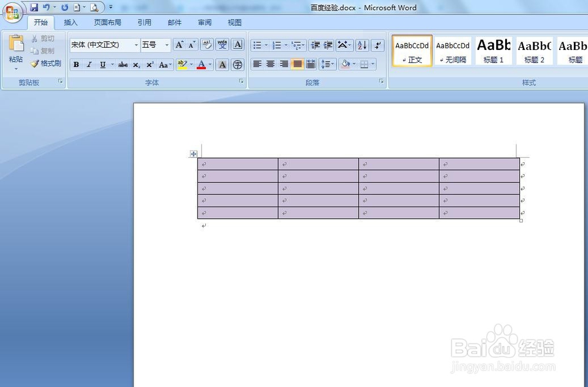588x387 pixels.
Task: Apply numbered list
Action: [x=277, y=45]
